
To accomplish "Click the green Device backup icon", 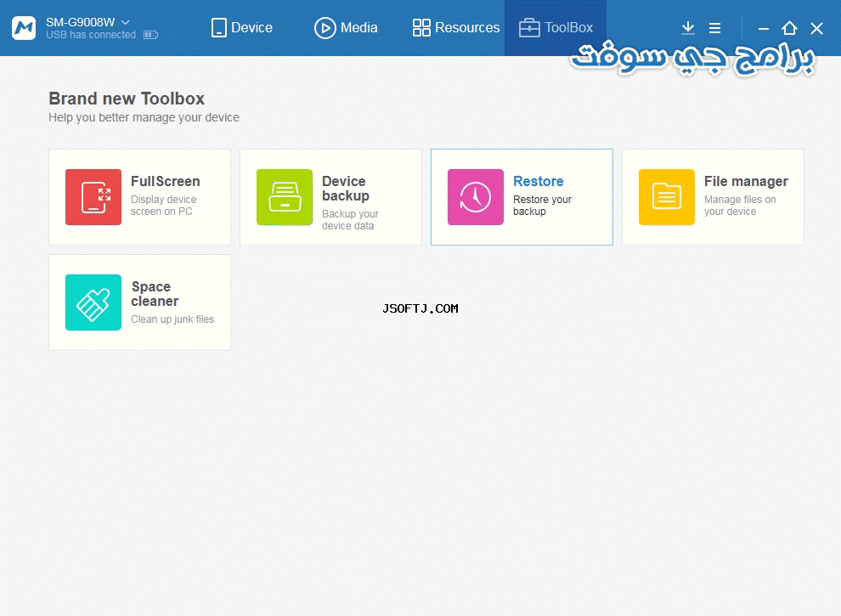I will pos(285,197).
